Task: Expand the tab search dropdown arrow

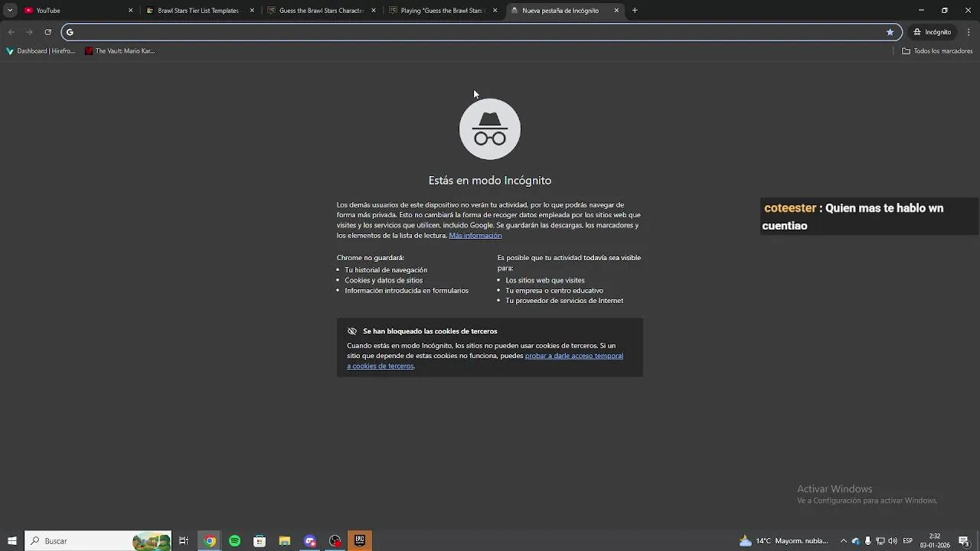Action: (10, 11)
